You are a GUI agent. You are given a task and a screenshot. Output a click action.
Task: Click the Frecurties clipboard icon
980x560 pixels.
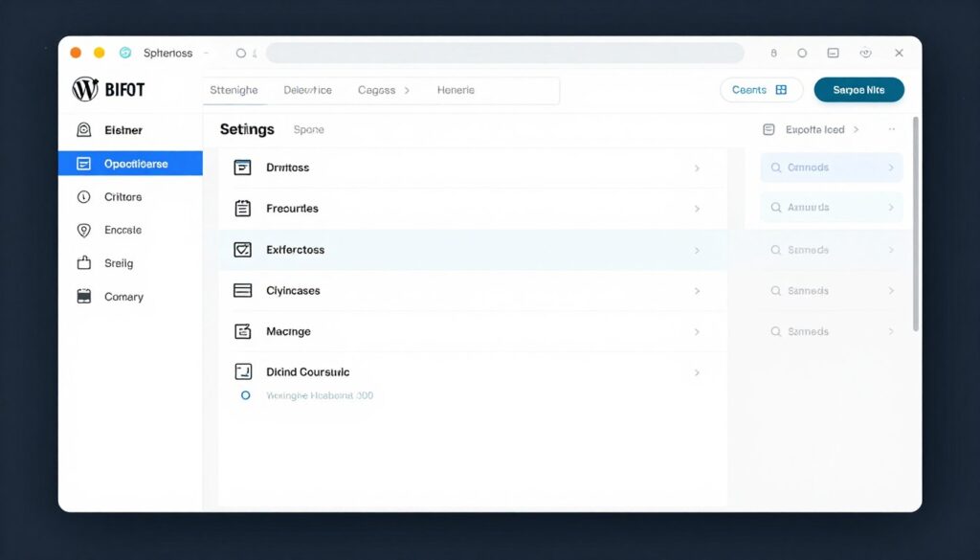pyautogui.click(x=242, y=208)
